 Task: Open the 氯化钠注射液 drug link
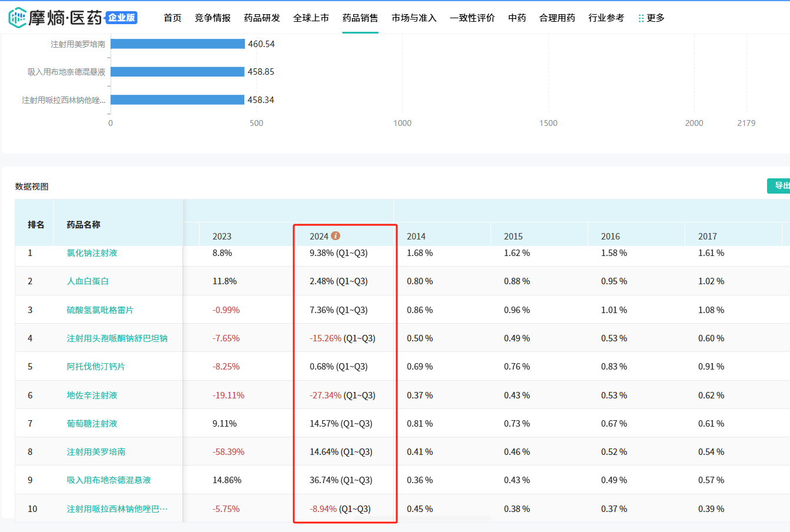coord(92,253)
